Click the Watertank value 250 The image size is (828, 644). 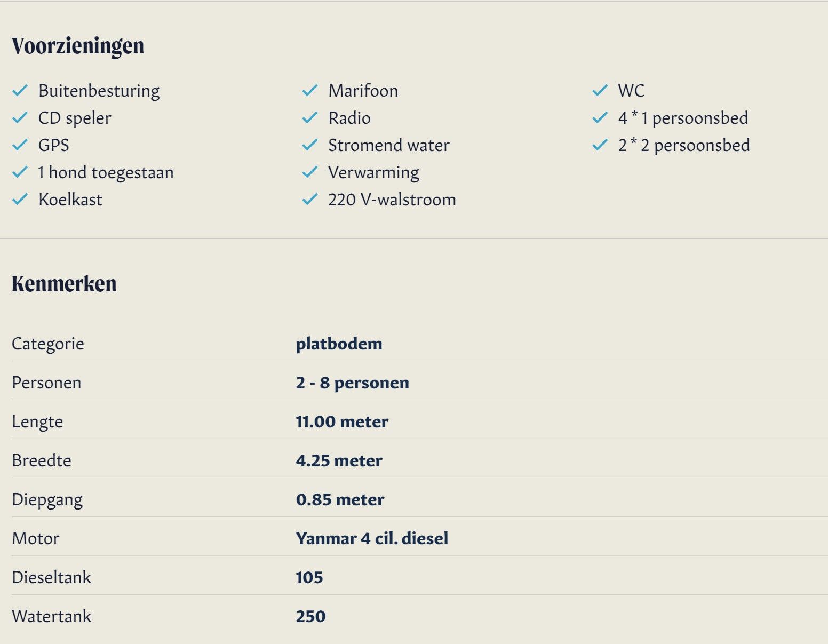click(310, 616)
